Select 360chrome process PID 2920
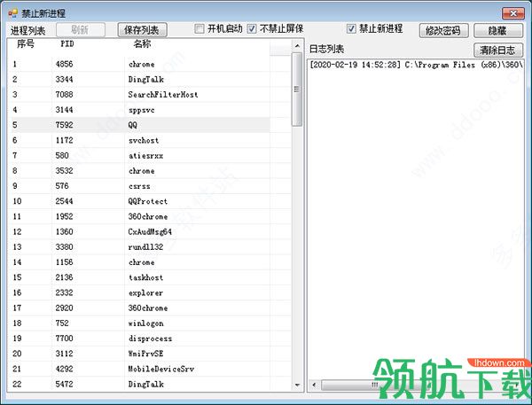 coord(141,308)
